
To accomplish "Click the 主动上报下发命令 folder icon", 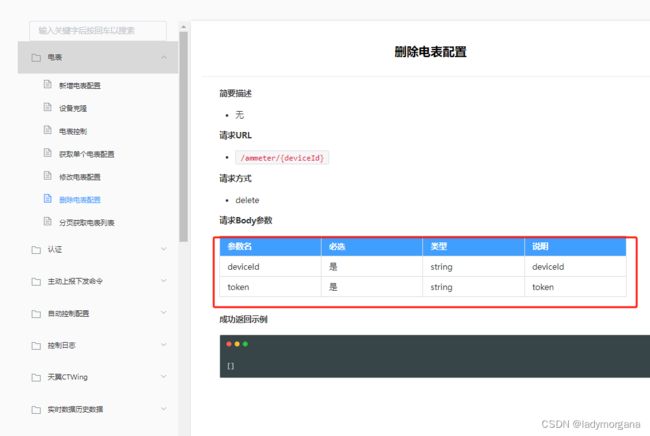I will tap(36, 282).
